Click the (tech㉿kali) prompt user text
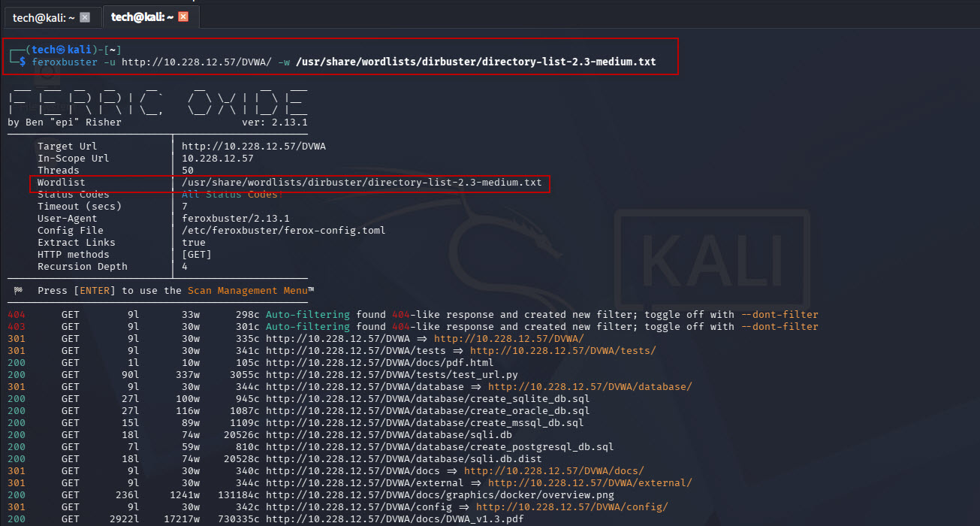Image resolution: width=980 pixels, height=526 pixels. pyautogui.click(x=63, y=50)
